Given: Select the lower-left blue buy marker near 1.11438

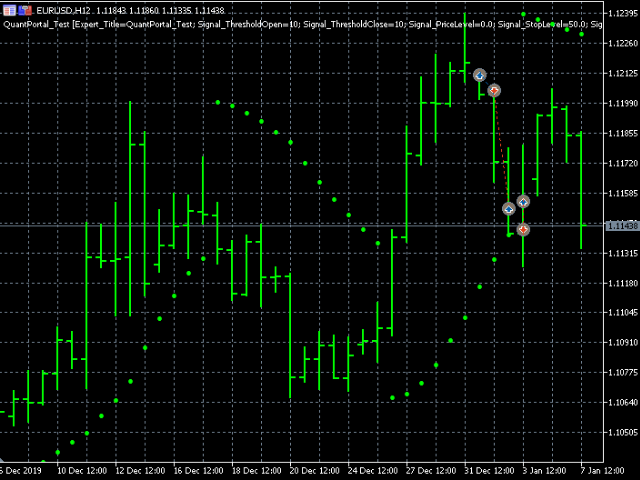Looking at the screenshot, I should pyautogui.click(x=509, y=208).
